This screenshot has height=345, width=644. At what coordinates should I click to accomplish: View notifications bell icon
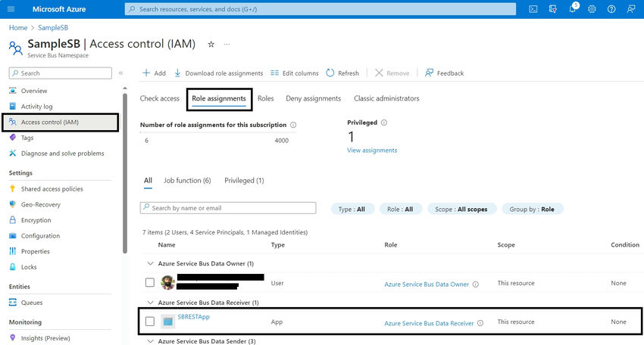(573, 9)
